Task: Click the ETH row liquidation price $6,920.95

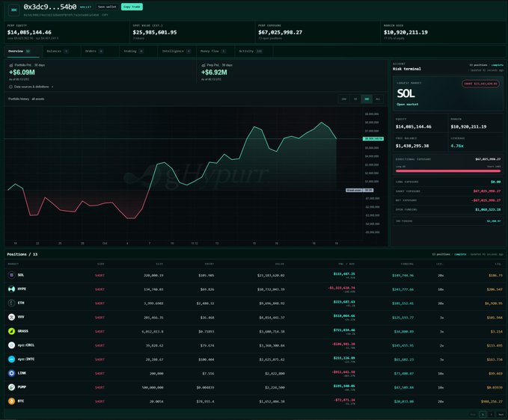Action: coord(494,303)
